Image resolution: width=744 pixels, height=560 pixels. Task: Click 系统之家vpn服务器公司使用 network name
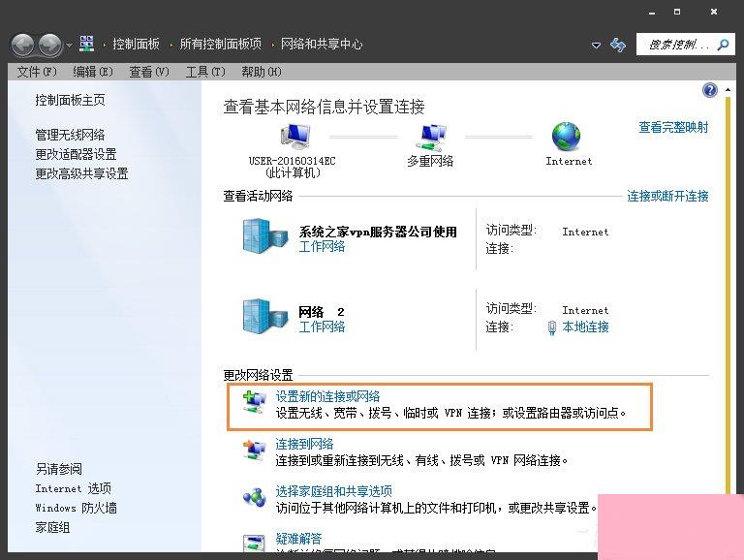click(378, 232)
